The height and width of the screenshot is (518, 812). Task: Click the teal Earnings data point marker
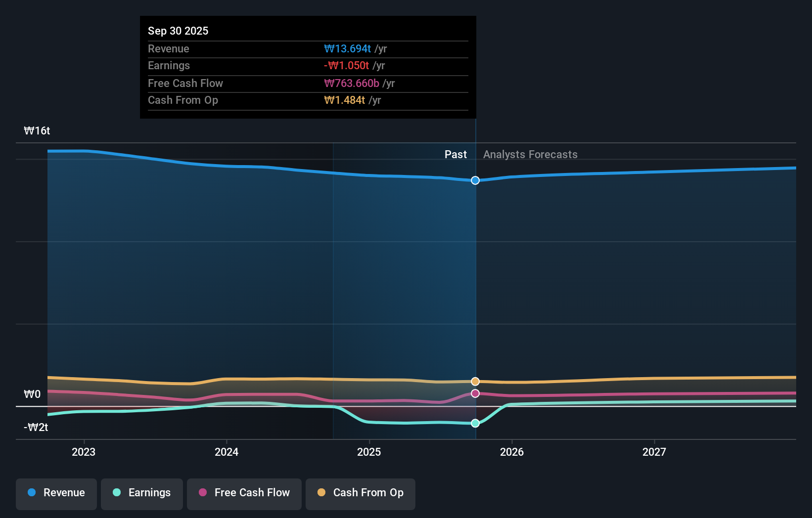coord(475,423)
